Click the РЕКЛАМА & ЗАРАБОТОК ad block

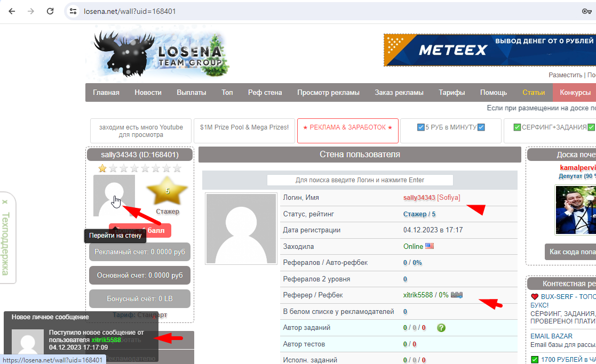click(347, 131)
